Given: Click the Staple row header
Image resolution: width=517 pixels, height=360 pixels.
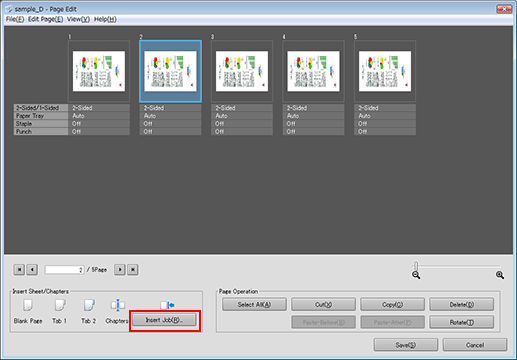Looking at the screenshot, I should click(41, 124).
